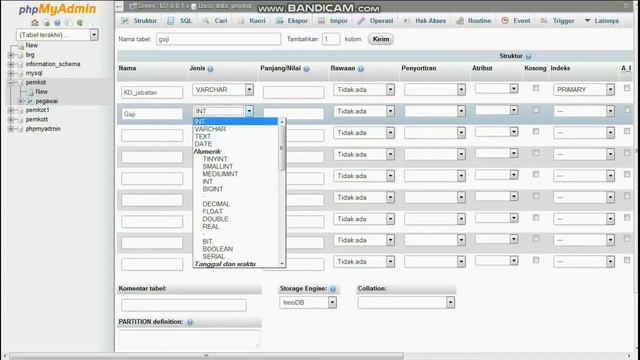Click the horizontal page scrollbar
This screenshot has height=360, width=640.
click(x=206, y=356)
